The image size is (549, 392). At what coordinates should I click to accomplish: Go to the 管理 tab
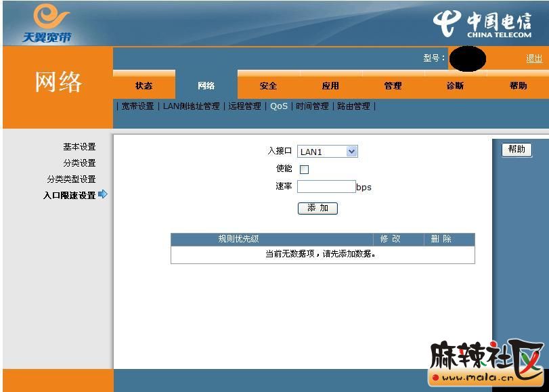pos(393,86)
